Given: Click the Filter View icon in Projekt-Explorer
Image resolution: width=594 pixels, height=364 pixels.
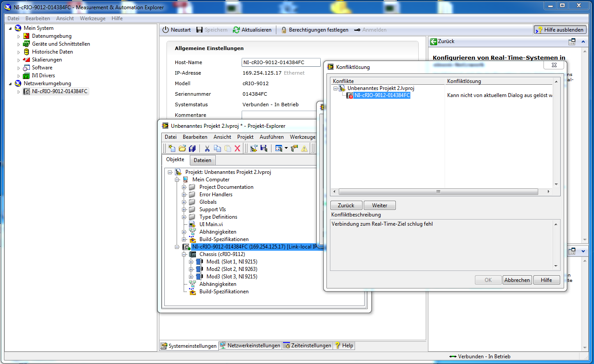Looking at the screenshot, I should (279, 148).
